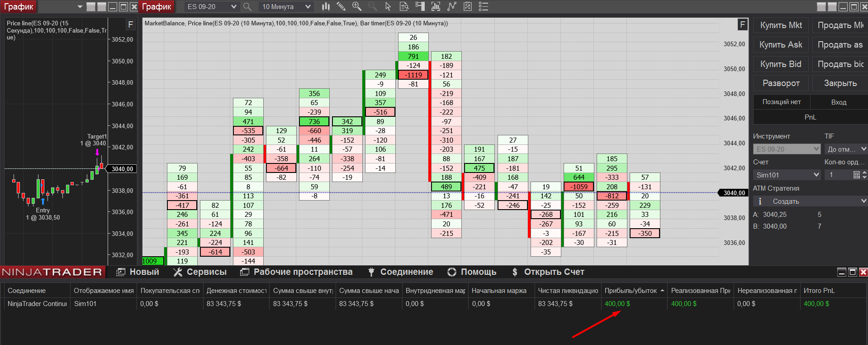Select the Sim101 account row cell

point(104,304)
